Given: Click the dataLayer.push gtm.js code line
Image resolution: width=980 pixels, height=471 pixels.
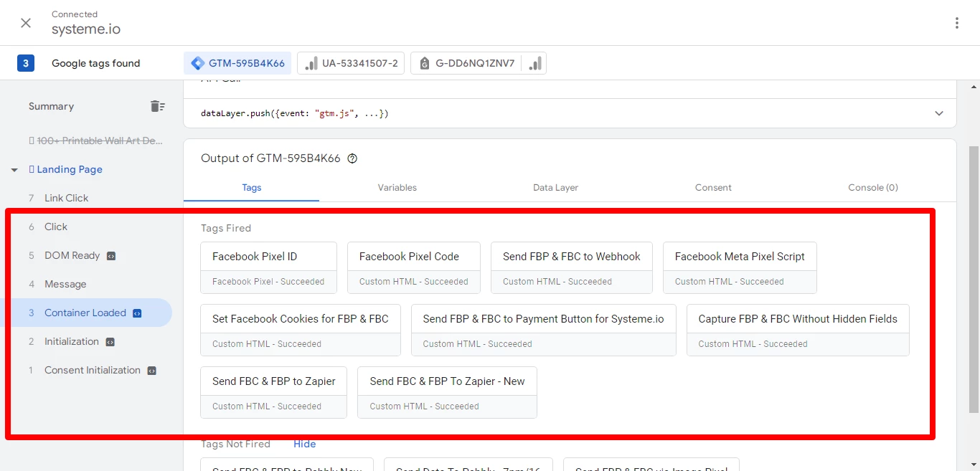Looking at the screenshot, I should click(x=295, y=113).
